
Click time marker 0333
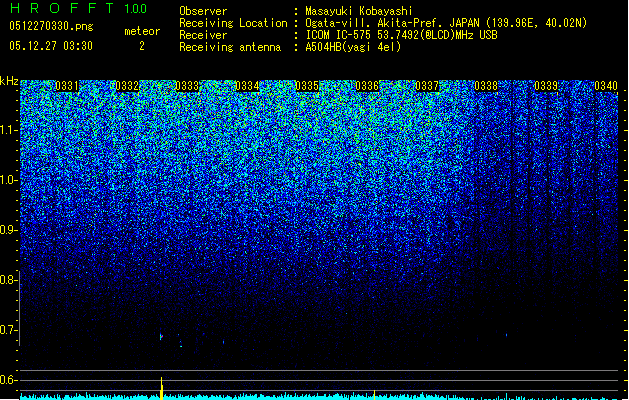pyautogui.click(x=187, y=86)
